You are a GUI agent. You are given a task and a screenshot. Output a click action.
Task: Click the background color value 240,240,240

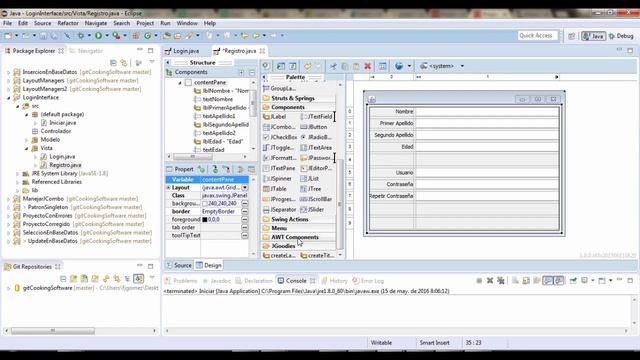pos(222,204)
